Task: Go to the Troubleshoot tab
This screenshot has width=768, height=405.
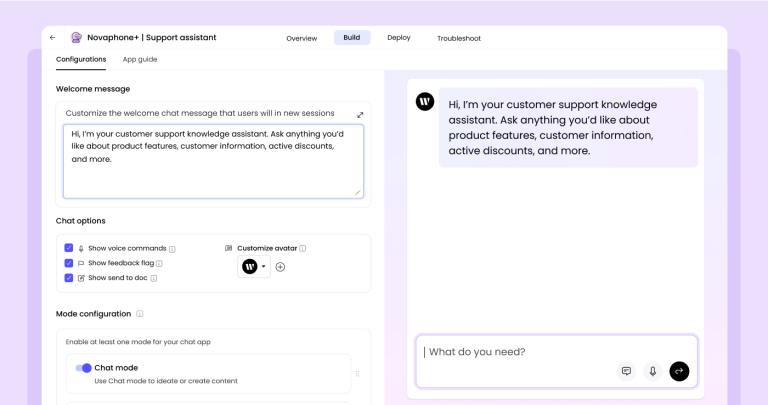Action: (459, 38)
